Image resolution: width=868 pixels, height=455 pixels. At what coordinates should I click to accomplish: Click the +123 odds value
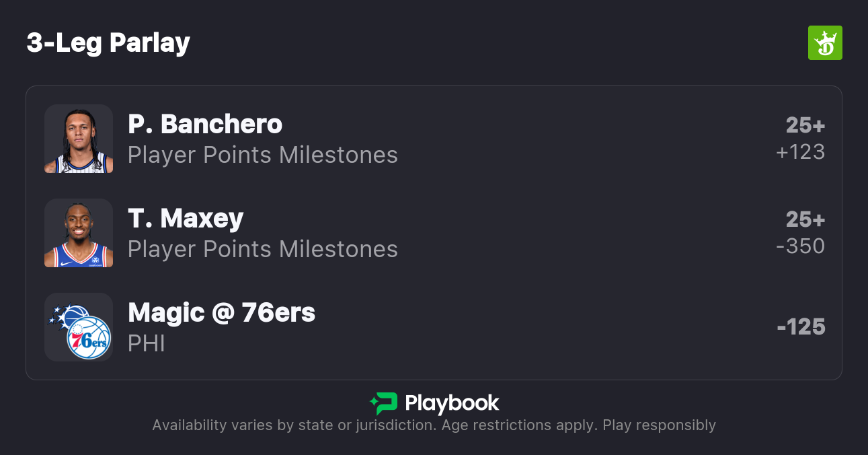tap(800, 152)
